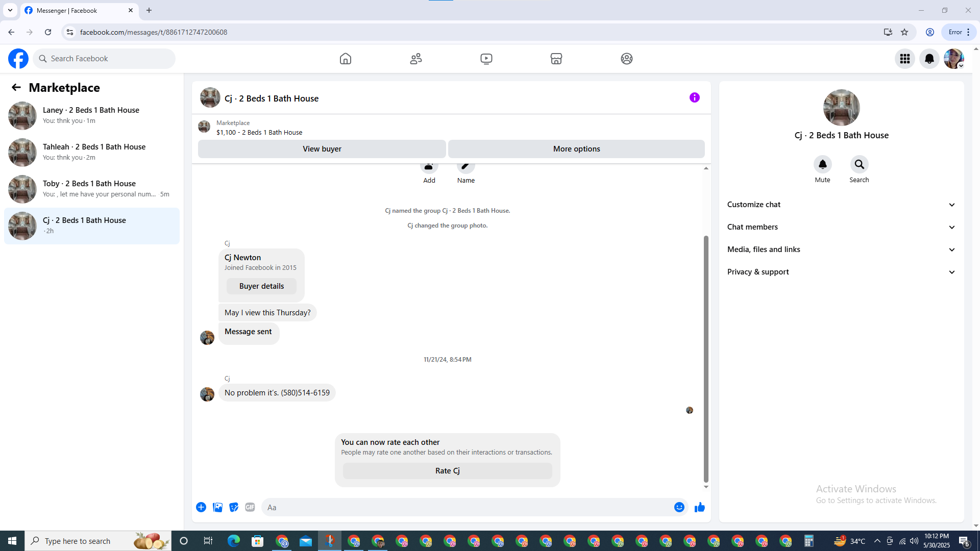Open conversation information purple icon
Screen dimensions: 980x551
(x=695, y=97)
